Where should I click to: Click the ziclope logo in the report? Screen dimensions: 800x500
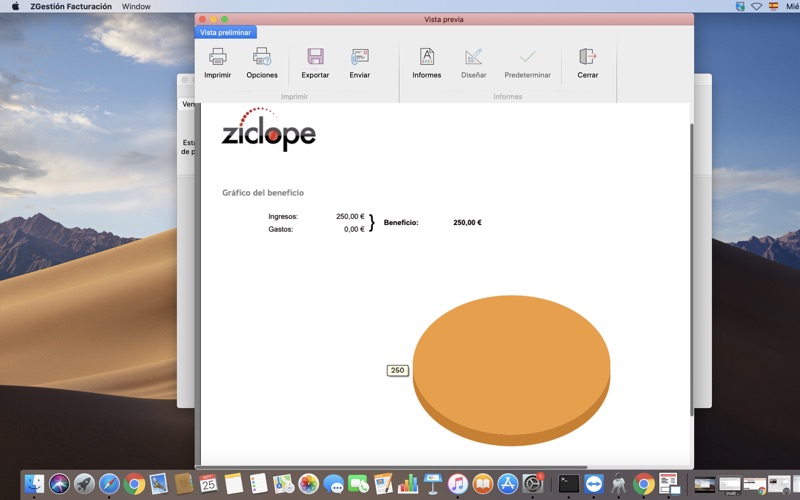pyautogui.click(x=268, y=129)
